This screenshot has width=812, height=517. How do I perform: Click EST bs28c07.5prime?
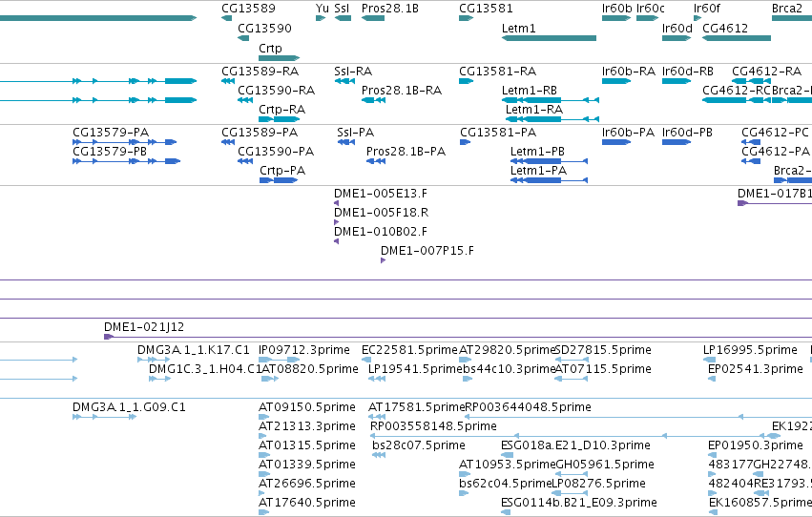(x=419, y=445)
